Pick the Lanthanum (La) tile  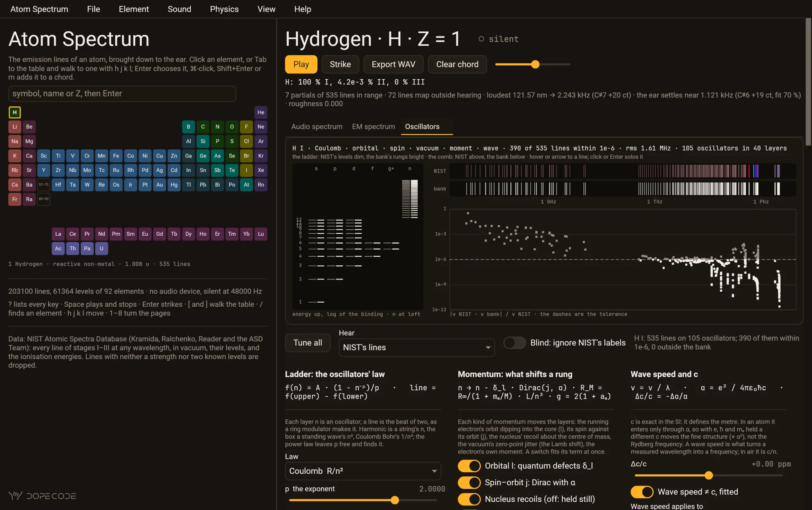click(x=58, y=234)
